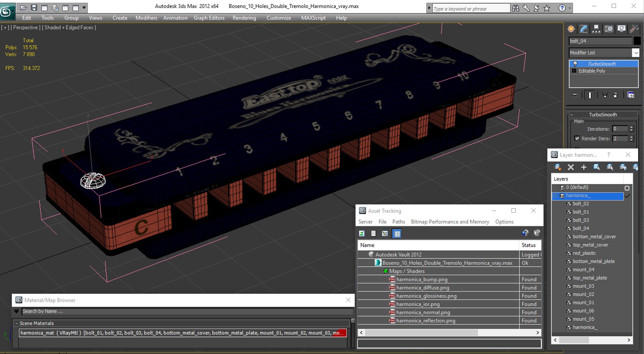This screenshot has height=354, width=644.
Task: Open the Utilities hammer panel tab
Action: 634,29
